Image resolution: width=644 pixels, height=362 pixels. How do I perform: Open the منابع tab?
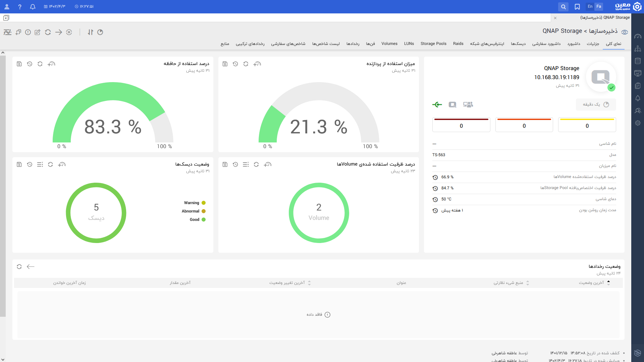(x=225, y=44)
